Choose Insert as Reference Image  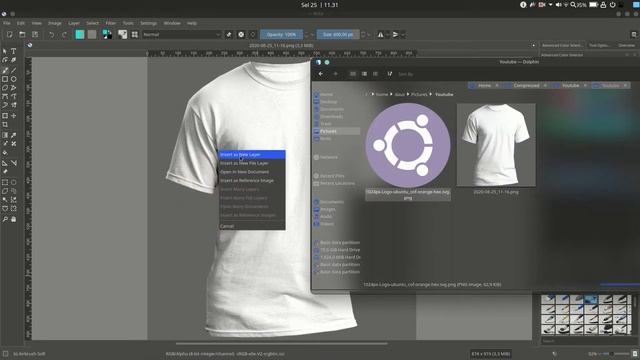click(x=252, y=180)
